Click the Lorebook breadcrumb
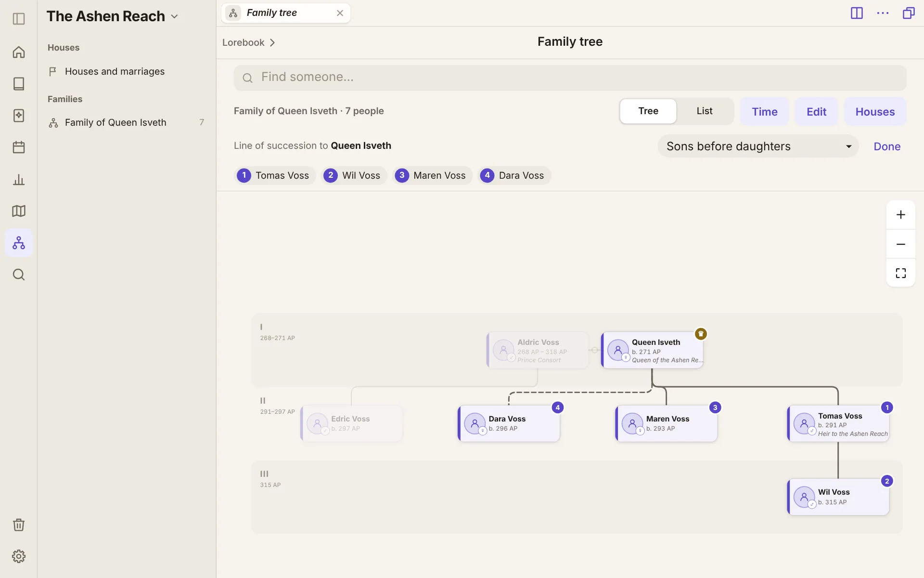The height and width of the screenshot is (578, 924). [244, 42]
